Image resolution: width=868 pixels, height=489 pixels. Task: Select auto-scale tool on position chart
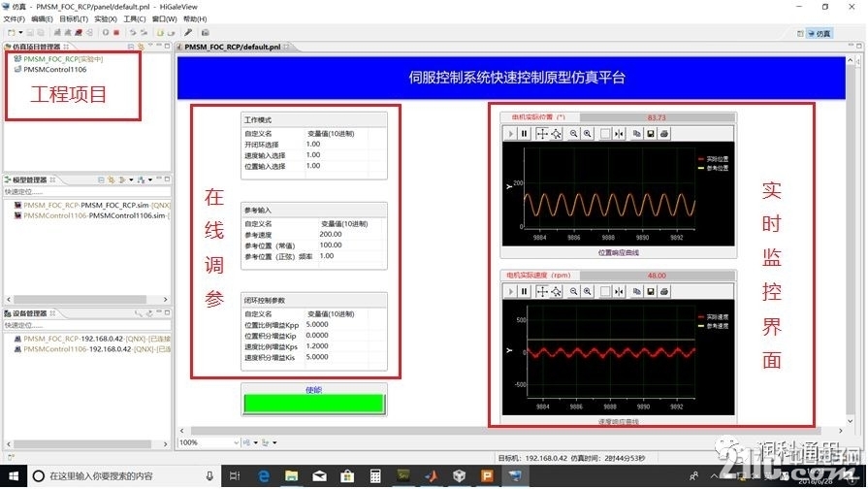556,134
